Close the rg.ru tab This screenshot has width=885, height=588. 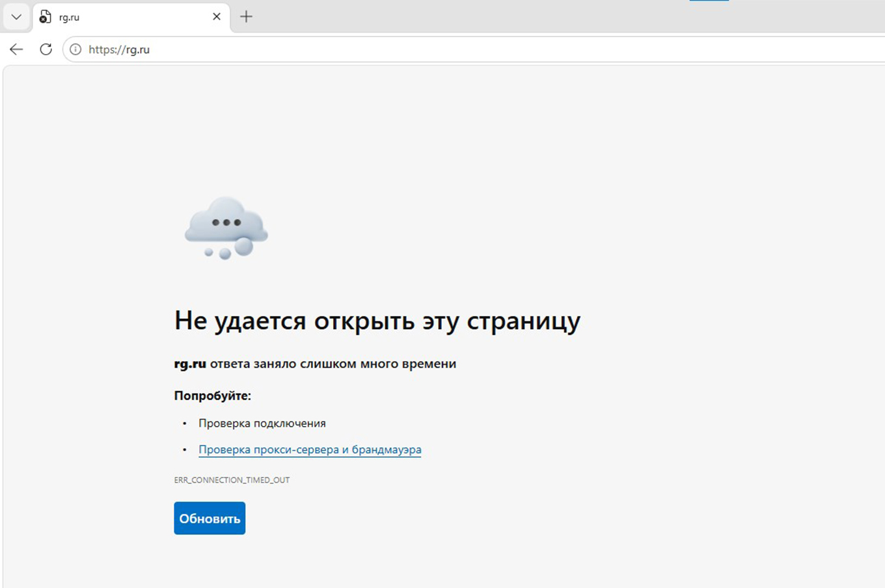(x=217, y=17)
